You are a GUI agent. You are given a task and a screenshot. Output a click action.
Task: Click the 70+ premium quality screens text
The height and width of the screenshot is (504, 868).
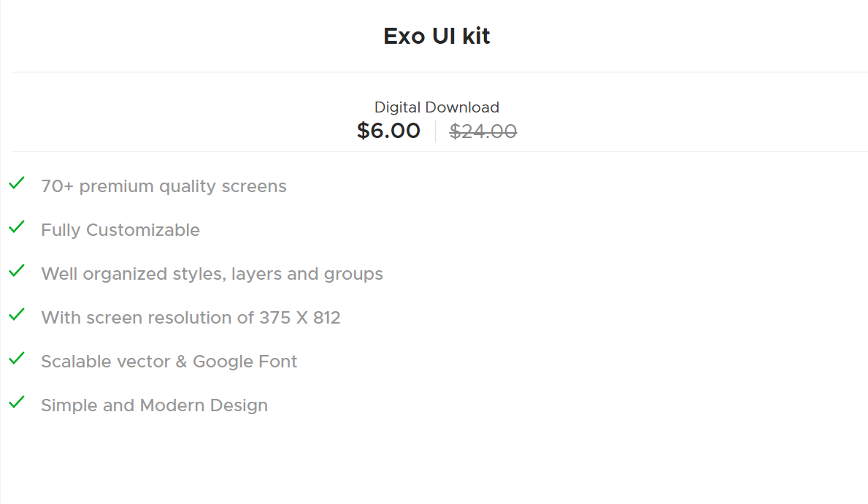tap(164, 186)
